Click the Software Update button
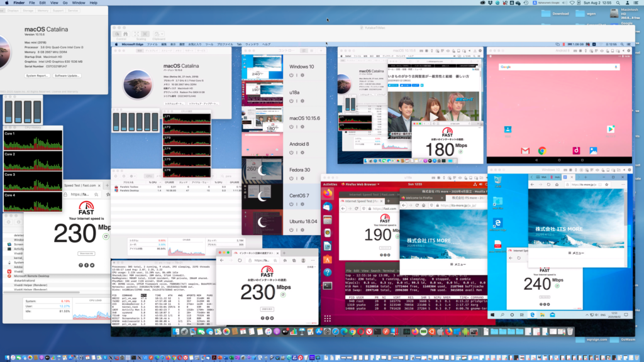 click(x=67, y=75)
